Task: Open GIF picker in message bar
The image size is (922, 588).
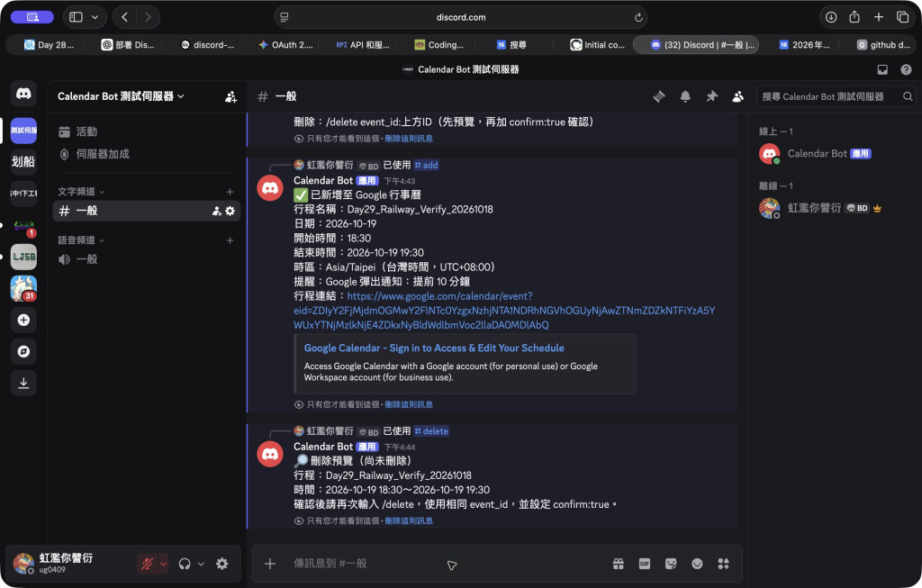Action: click(x=645, y=564)
